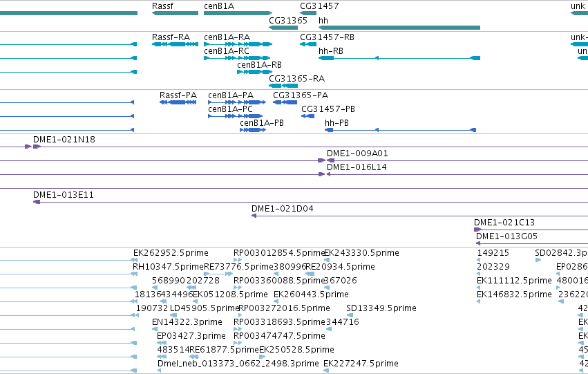Viewport: 588px width, 374px height.
Task: Select the cenB1A-RC transcript
Action: (237, 58)
